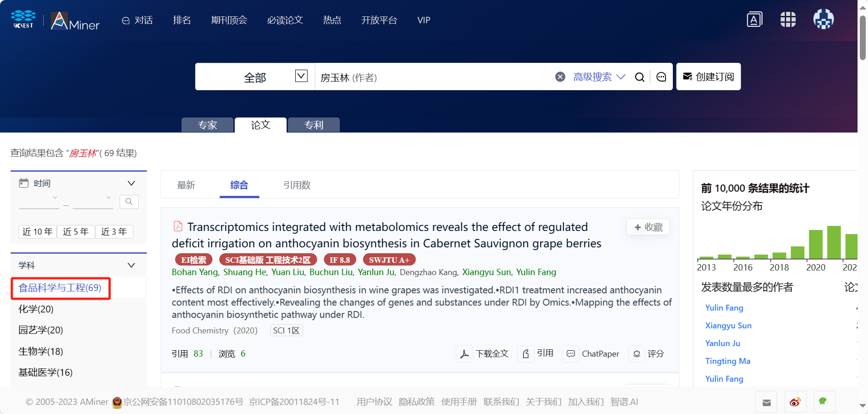Open the apps grid icon
The image size is (868, 414).
coord(787,20)
